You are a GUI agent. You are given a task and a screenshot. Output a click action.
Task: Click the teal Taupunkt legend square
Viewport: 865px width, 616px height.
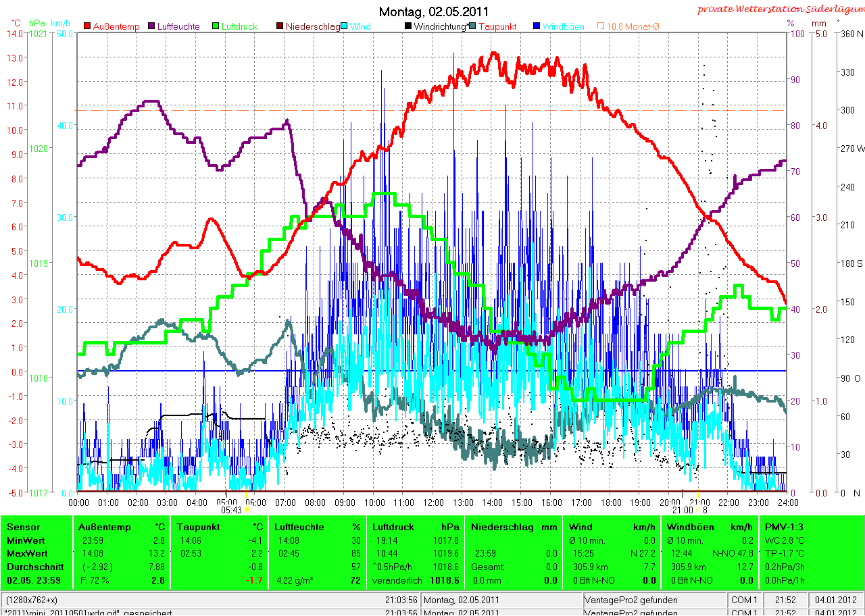click(x=473, y=26)
